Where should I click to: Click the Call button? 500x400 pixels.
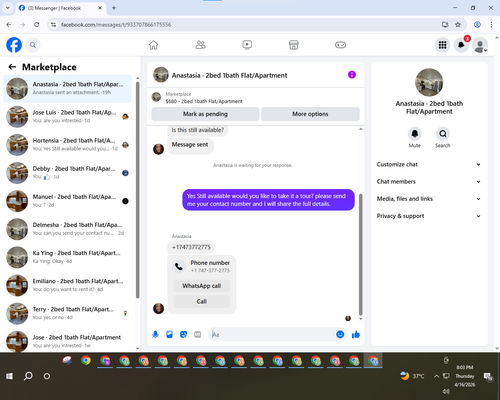(202, 301)
